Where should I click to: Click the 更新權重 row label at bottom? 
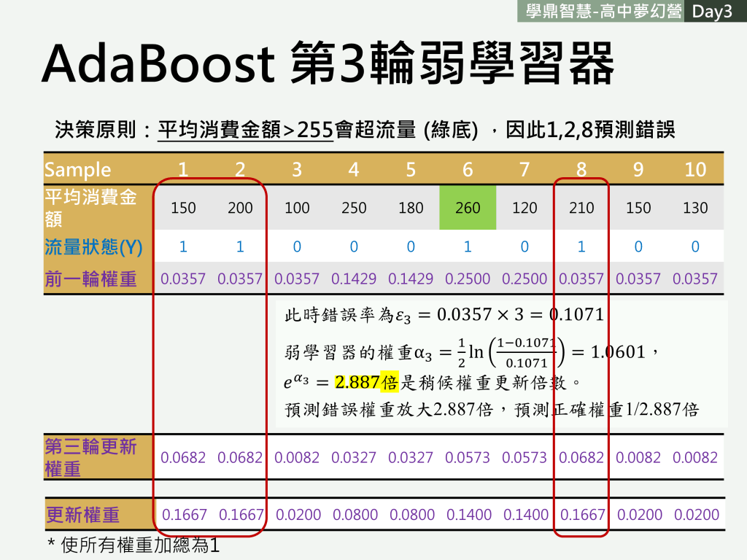coord(82,515)
